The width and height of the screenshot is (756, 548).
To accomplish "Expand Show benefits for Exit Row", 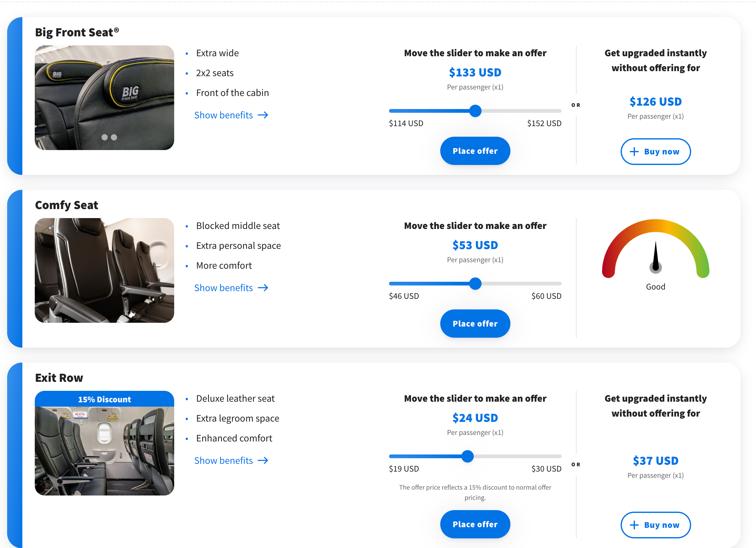I will click(224, 461).
